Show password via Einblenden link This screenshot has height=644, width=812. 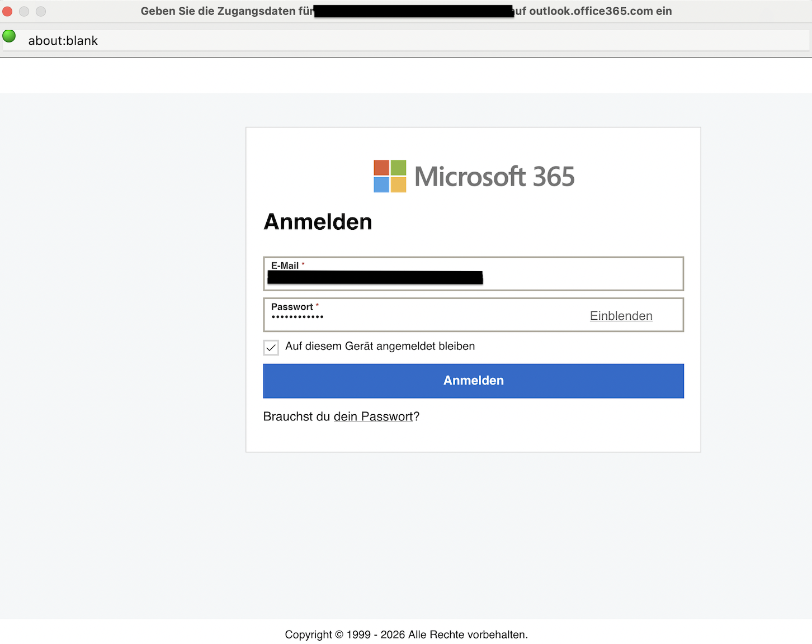pyautogui.click(x=621, y=316)
